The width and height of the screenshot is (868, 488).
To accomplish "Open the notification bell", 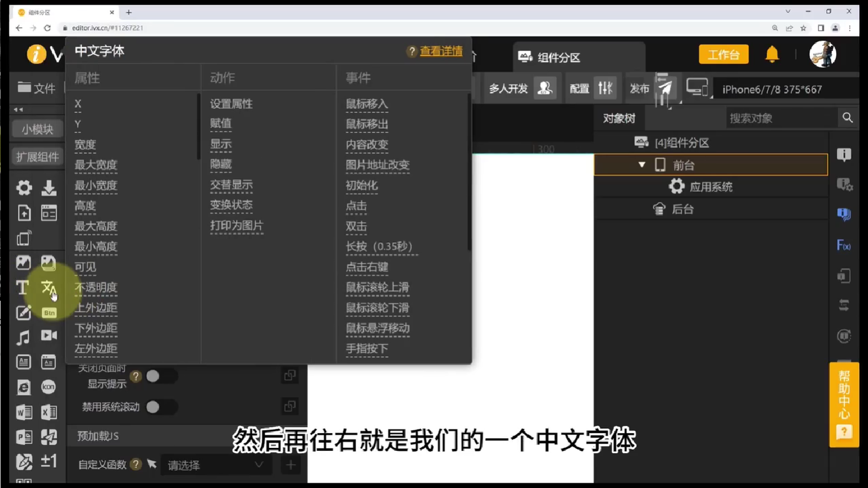I will pyautogui.click(x=772, y=54).
